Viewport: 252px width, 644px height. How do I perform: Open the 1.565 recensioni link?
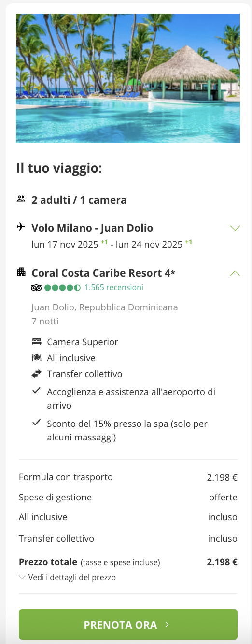(x=114, y=288)
